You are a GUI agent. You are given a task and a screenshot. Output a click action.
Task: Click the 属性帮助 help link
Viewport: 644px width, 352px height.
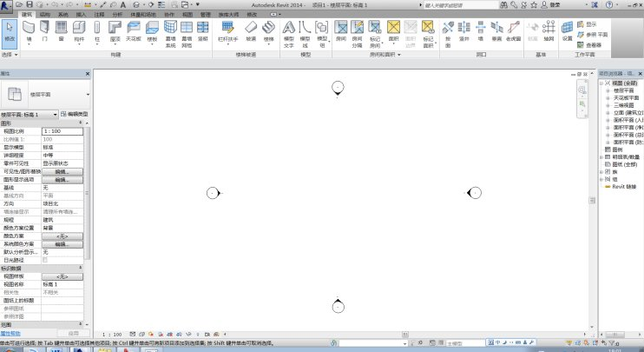[x=12, y=333]
